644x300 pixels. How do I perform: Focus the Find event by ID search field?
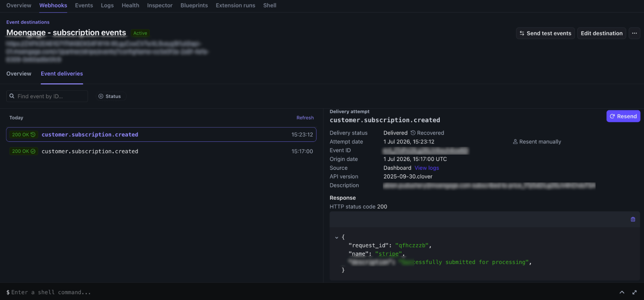(47, 96)
